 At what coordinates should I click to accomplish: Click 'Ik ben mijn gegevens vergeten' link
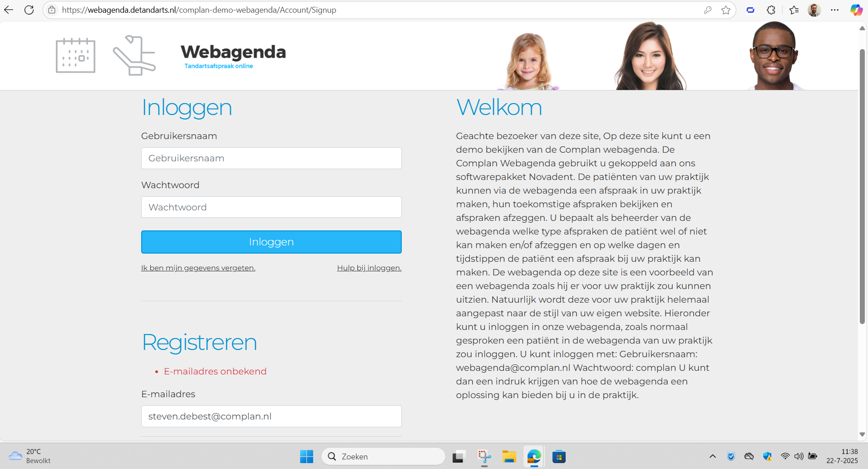tap(198, 268)
